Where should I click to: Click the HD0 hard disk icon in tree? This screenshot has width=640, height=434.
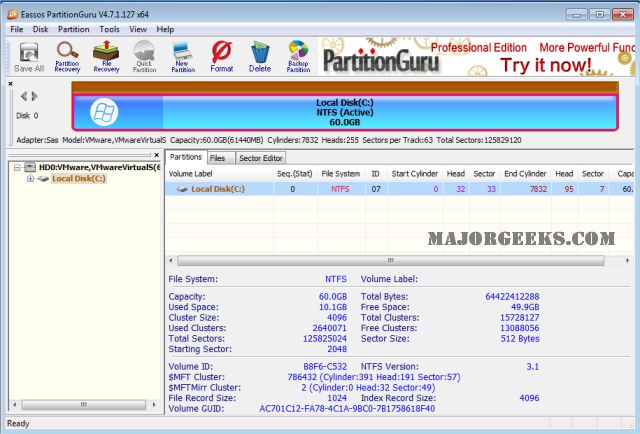(30, 167)
